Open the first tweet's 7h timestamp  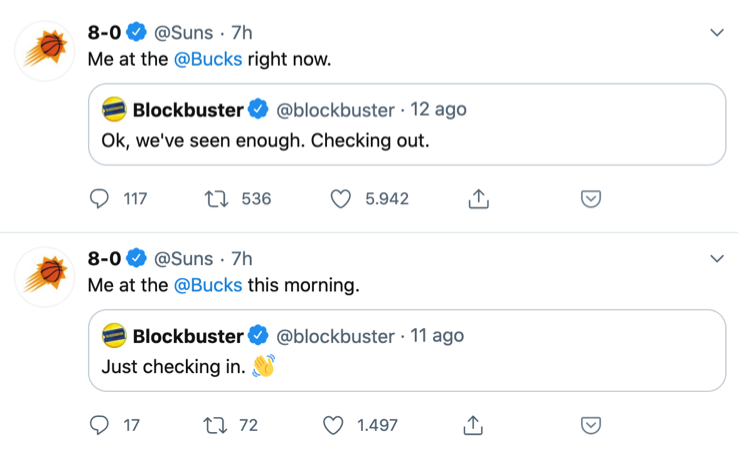pos(242,32)
